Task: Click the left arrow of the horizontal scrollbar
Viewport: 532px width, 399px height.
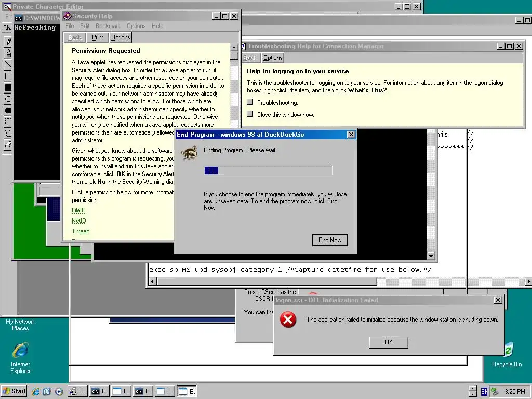Action: click(x=153, y=281)
